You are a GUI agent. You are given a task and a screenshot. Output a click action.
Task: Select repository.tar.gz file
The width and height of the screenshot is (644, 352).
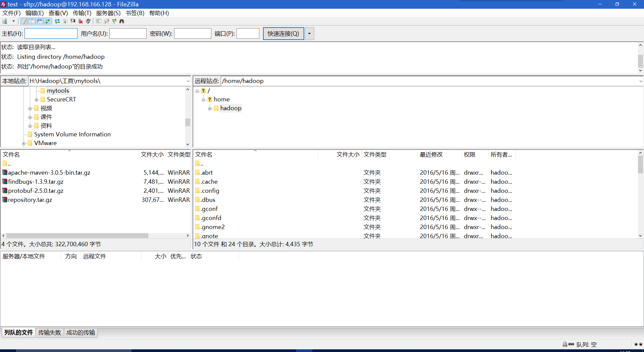(30, 200)
